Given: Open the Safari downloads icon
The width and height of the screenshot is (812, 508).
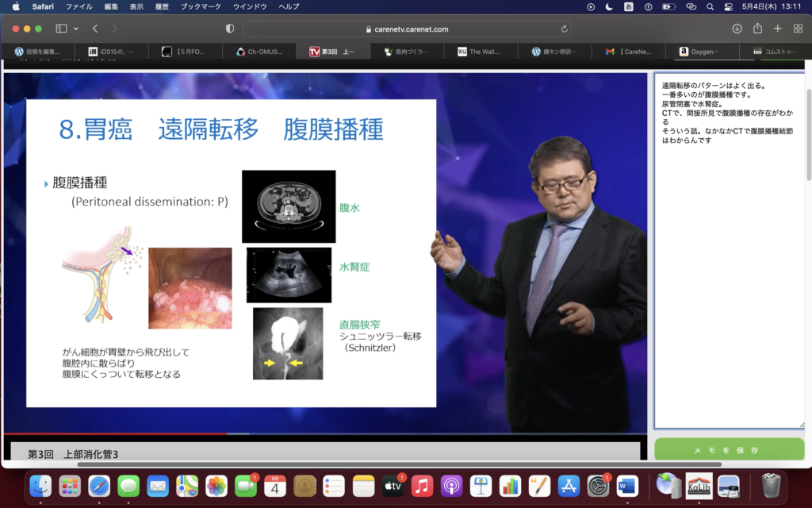Looking at the screenshot, I should [x=737, y=29].
